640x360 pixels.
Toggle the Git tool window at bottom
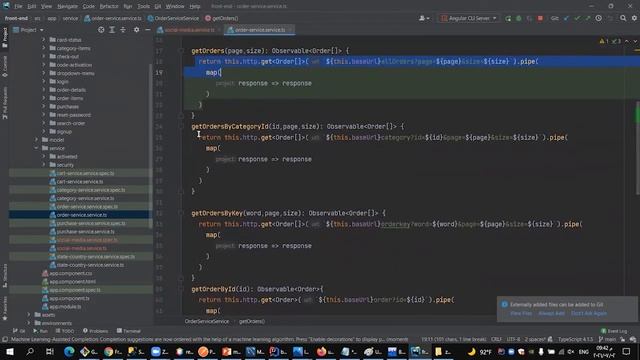pyautogui.click(x=19, y=331)
